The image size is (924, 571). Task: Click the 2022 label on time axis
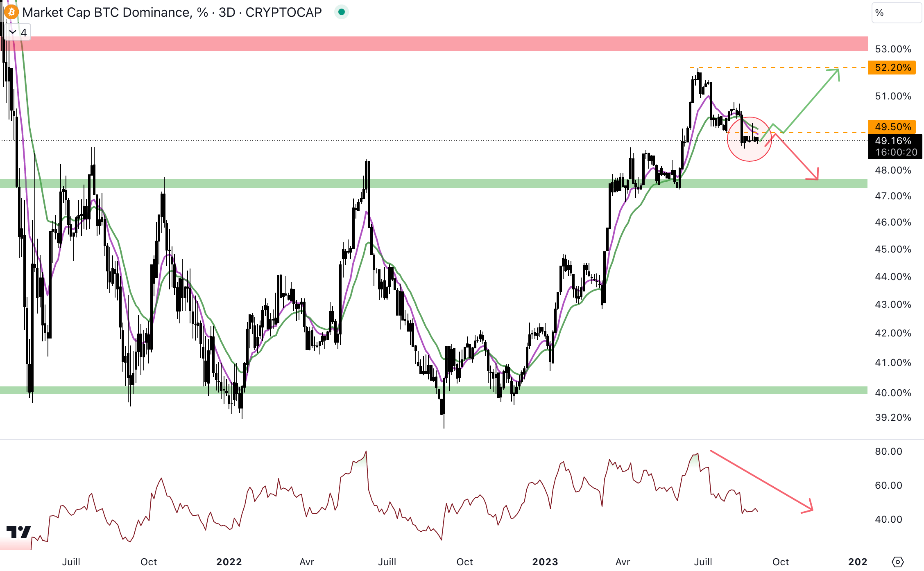[229, 562]
